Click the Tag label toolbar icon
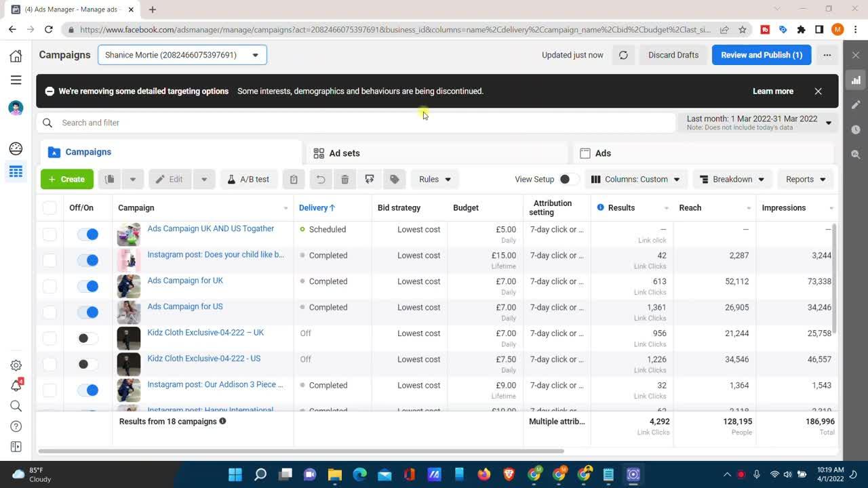The width and height of the screenshot is (868, 488). pos(394,179)
